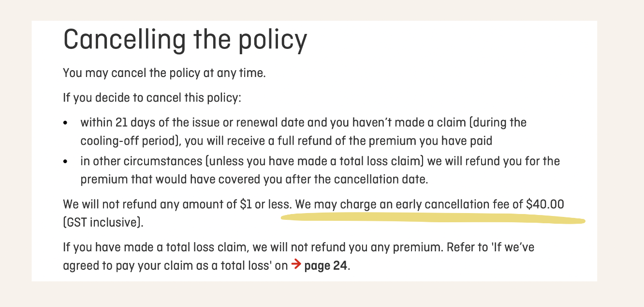Viewport: 644px width, 307px height.
Task: Open the "page 24" reference link
Action: [325, 267]
